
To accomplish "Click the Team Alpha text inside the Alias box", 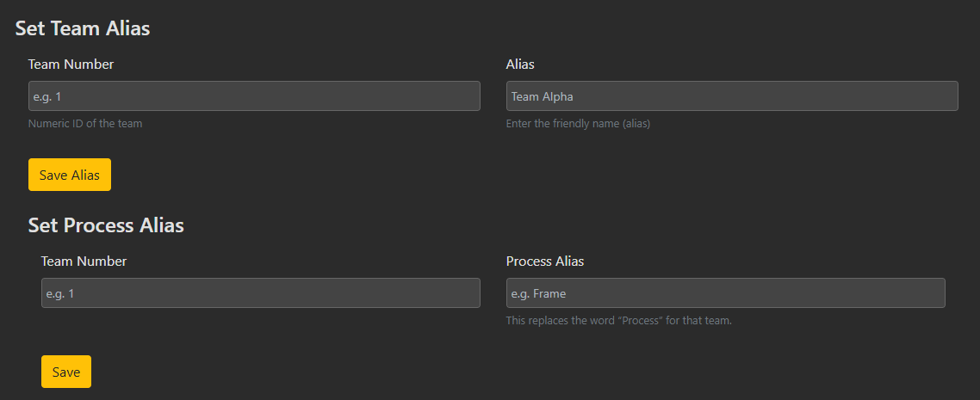I will pyautogui.click(x=542, y=96).
